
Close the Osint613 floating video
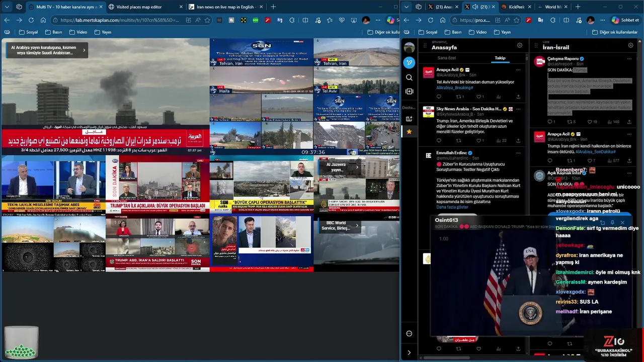622,223
